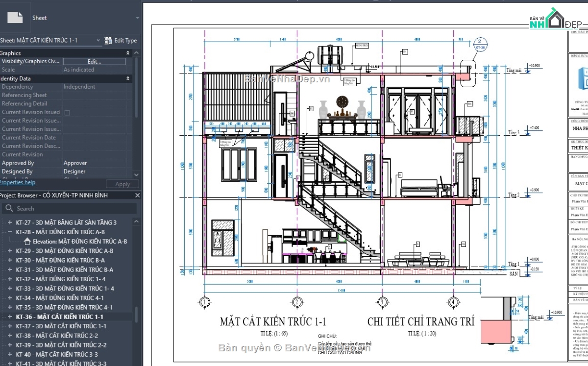Click the Edit Type icon
The height and width of the screenshot is (366, 588).
click(x=109, y=40)
